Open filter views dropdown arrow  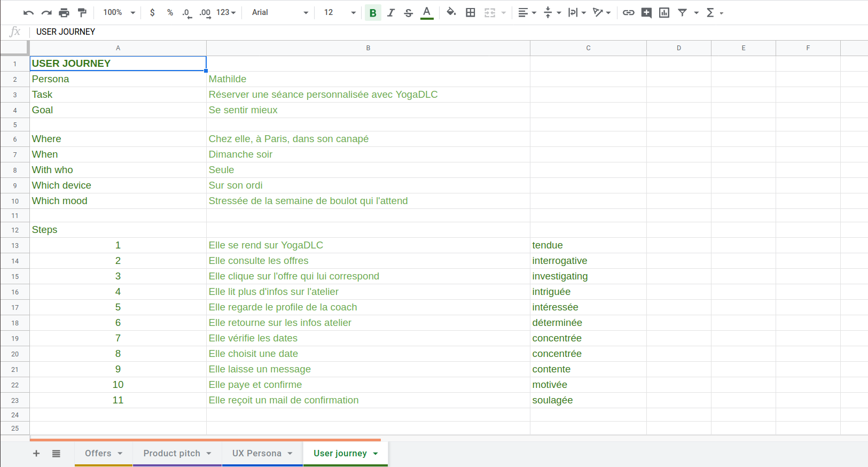pos(696,13)
